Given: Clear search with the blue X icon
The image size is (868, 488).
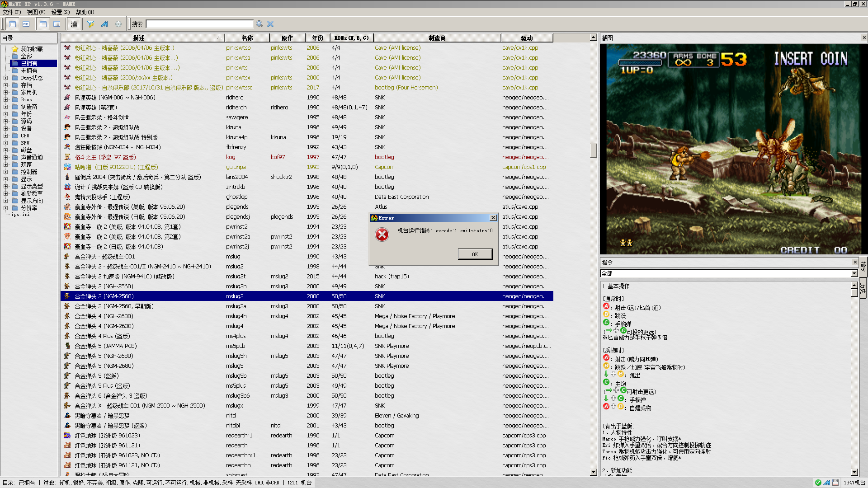Looking at the screenshot, I should (x=270, y=24).
